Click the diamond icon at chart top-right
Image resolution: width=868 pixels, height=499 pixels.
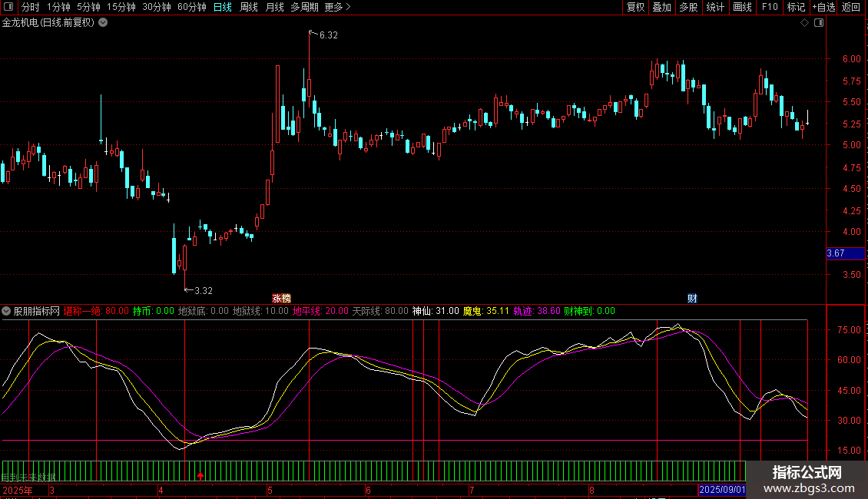[x=804, y=23]
